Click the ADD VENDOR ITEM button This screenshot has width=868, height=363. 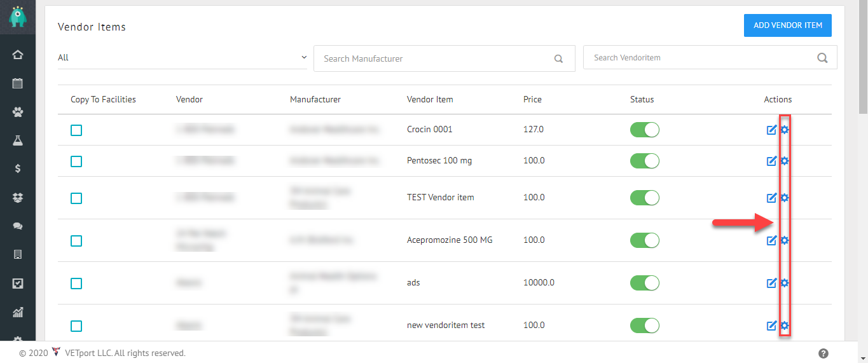[788, 25]
